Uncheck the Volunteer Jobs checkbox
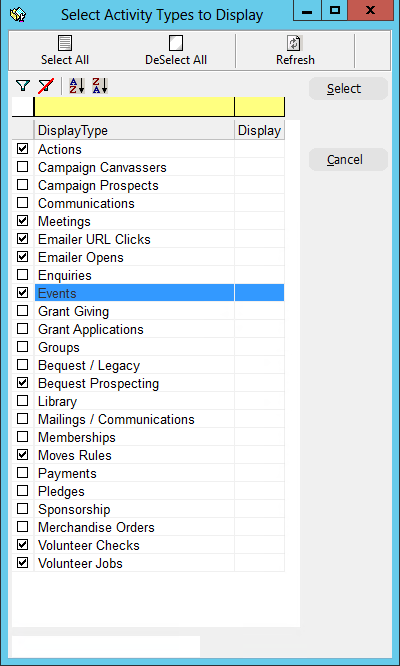 click(23, 563)
